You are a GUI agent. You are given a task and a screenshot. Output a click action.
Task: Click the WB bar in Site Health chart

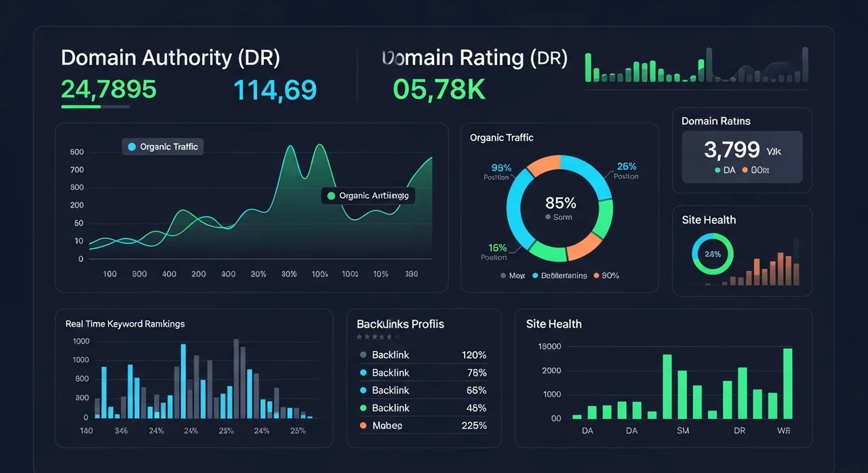point(787,384)
